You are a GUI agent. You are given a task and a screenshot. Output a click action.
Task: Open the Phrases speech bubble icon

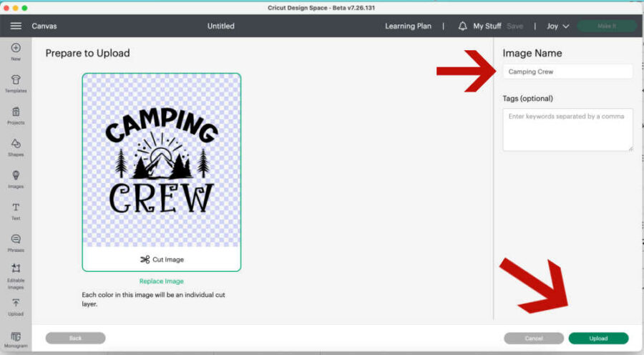(x=16, y=240)
